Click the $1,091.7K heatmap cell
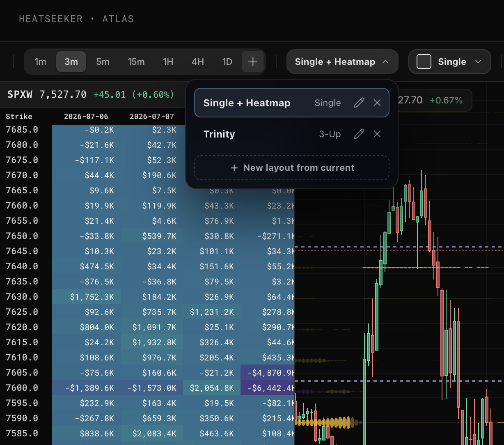Screen dimensions: 504x445 [152, 327]
